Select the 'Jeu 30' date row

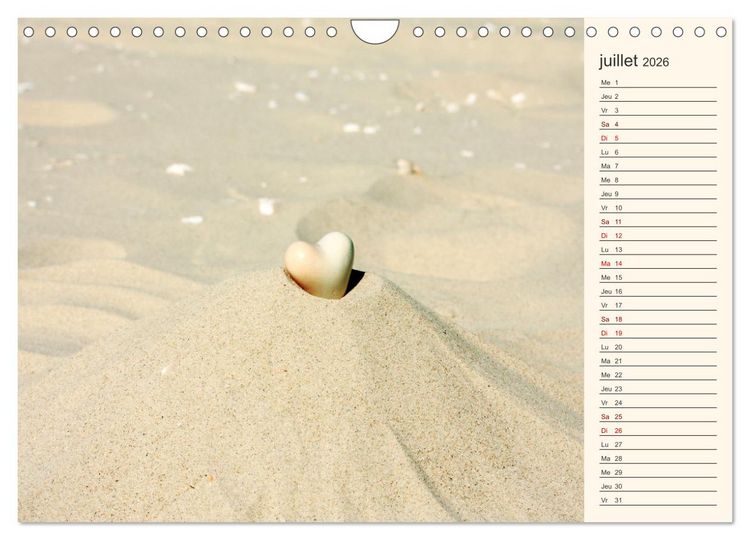pos(658,486)
